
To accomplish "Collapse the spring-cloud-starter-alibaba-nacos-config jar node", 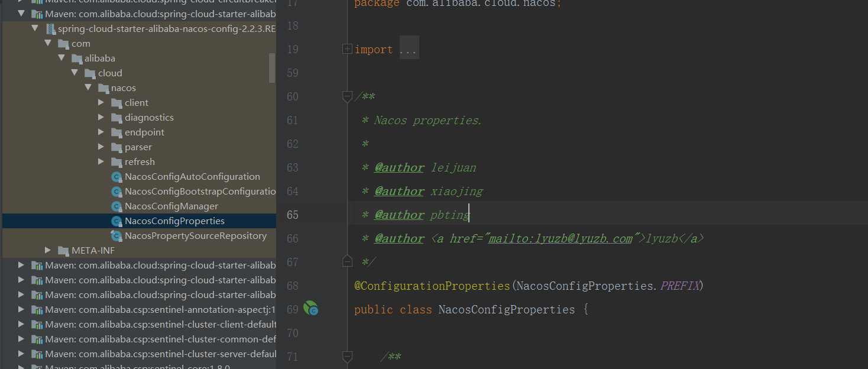I will pyautogui.click(x=35, y=29).
